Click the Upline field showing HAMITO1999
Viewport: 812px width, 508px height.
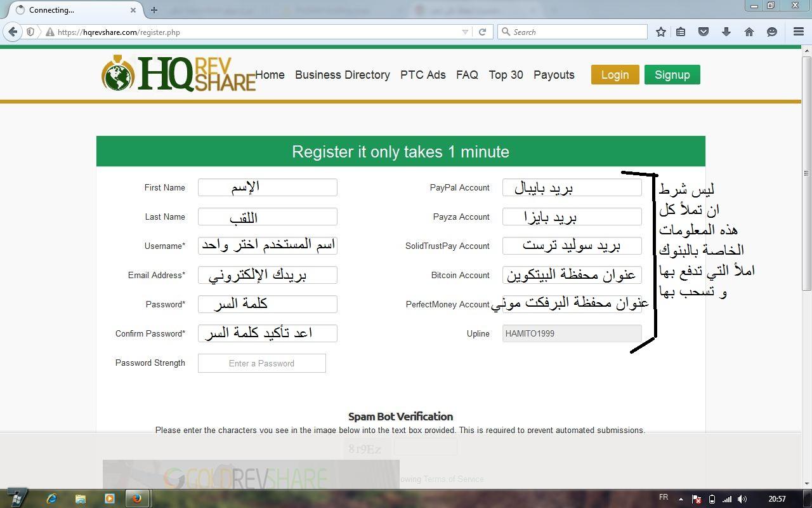[x=572, y=333]
